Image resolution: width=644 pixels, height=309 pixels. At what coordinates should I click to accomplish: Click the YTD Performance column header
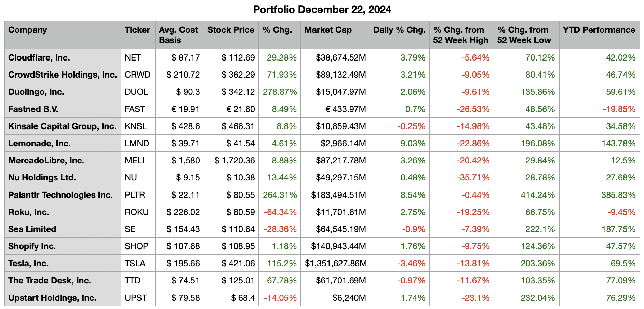pos(599,30)
